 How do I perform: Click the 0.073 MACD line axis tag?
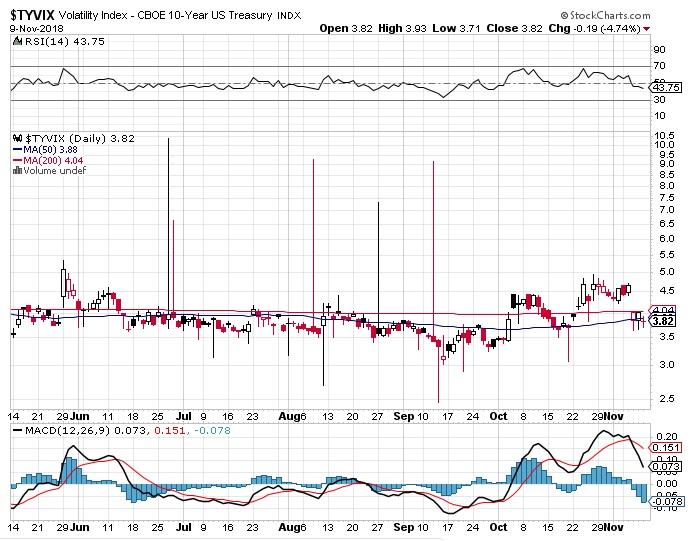coord(666,466)
